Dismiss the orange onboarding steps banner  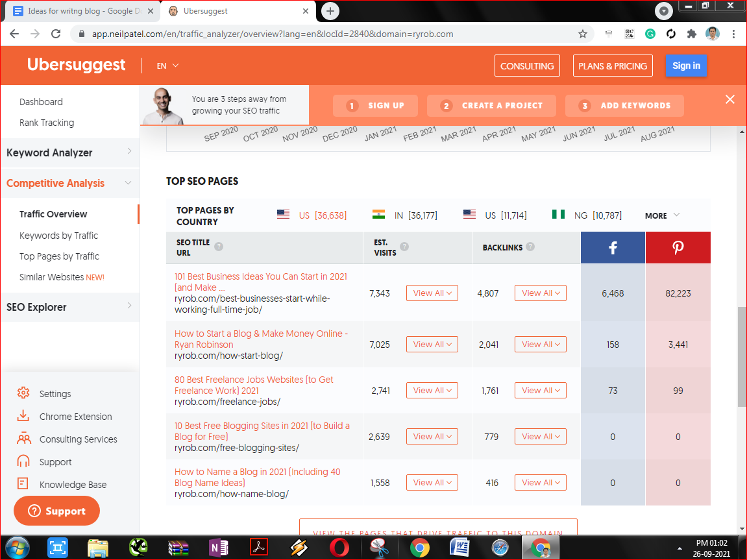coord(729,99)
